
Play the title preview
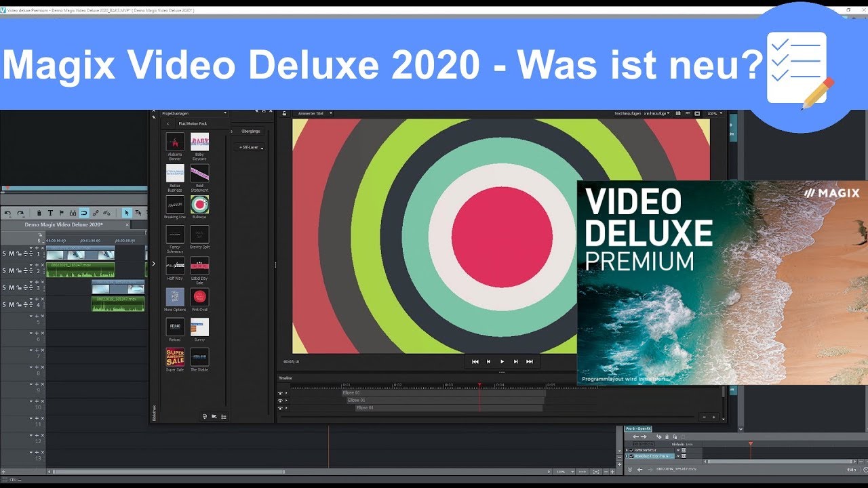click(x=502, y=362)
